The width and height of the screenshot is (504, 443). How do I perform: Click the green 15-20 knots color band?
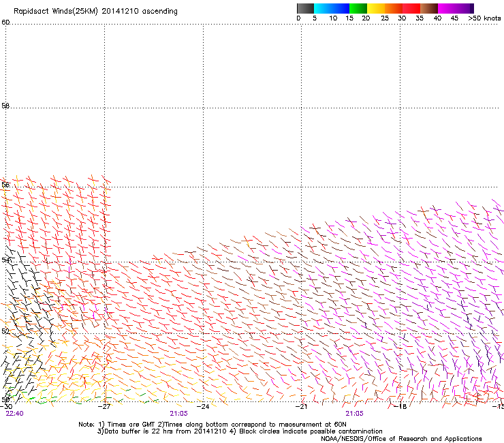point(358,8)
